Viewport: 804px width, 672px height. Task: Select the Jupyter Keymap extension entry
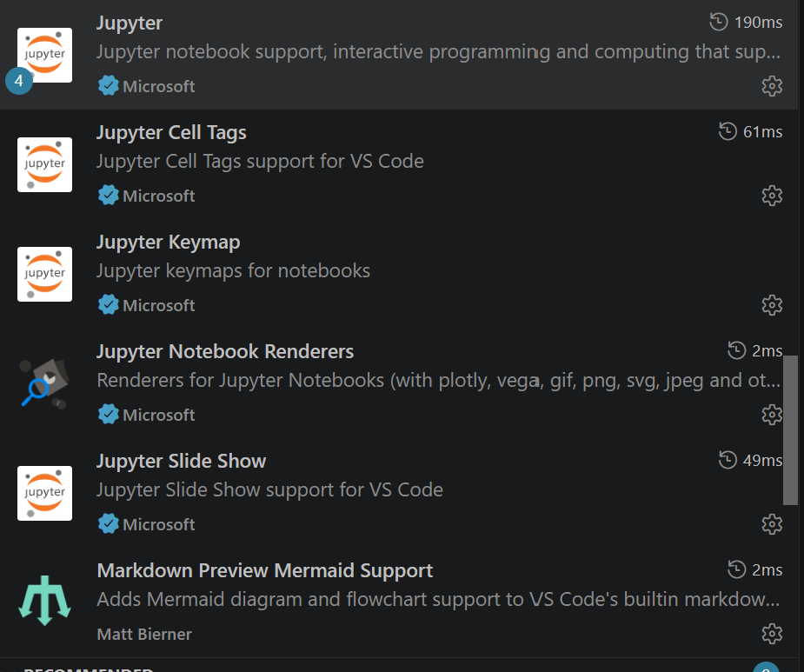pos(399,274)
